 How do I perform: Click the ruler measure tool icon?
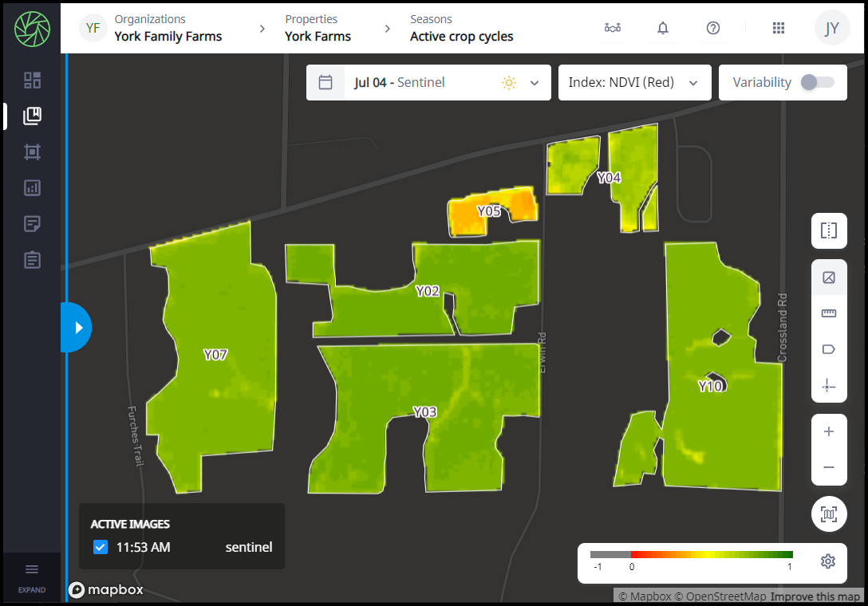click(829, 313)
